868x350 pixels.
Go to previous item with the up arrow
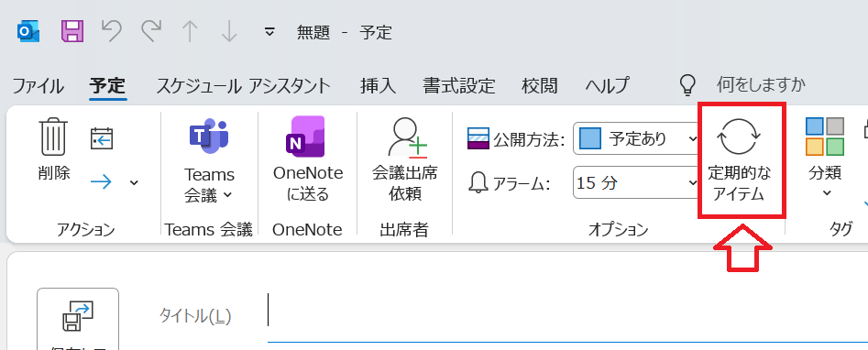pyautogui.click(x=190, y=31)
